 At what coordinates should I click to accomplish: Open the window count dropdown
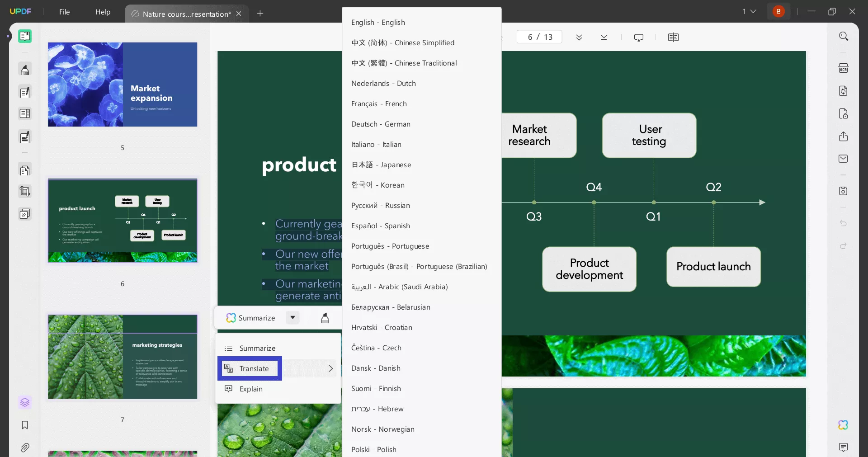pos(749,12)
